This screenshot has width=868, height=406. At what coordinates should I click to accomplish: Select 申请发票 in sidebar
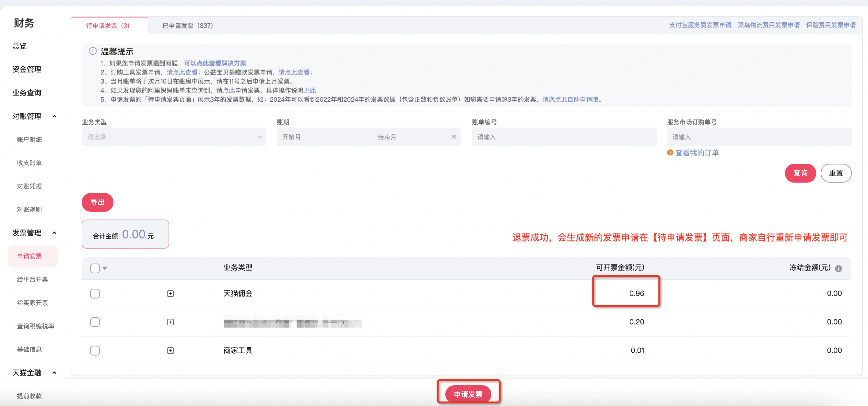pyautogui.click(x=33, y=256)
